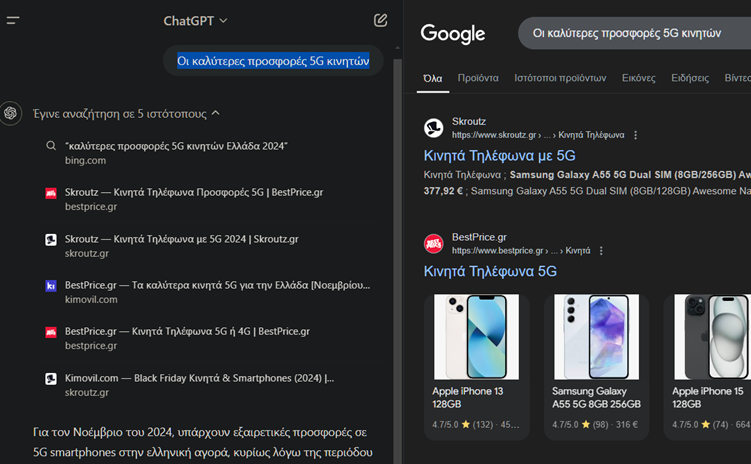Click the iPhone 13 rating '4.7/5.0 (132)'
The width and height of the screenshot is (751, 464).
pyautogui.click(x=462, y=425)
